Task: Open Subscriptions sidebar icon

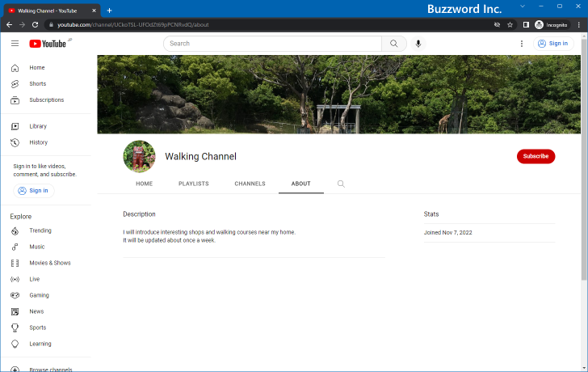Action: 15,99
